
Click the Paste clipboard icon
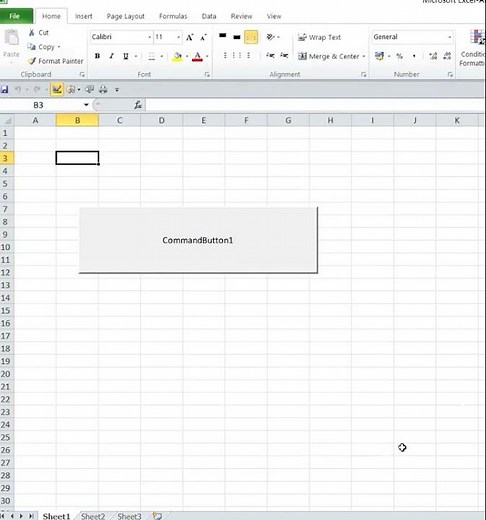[x=12, y=38]
